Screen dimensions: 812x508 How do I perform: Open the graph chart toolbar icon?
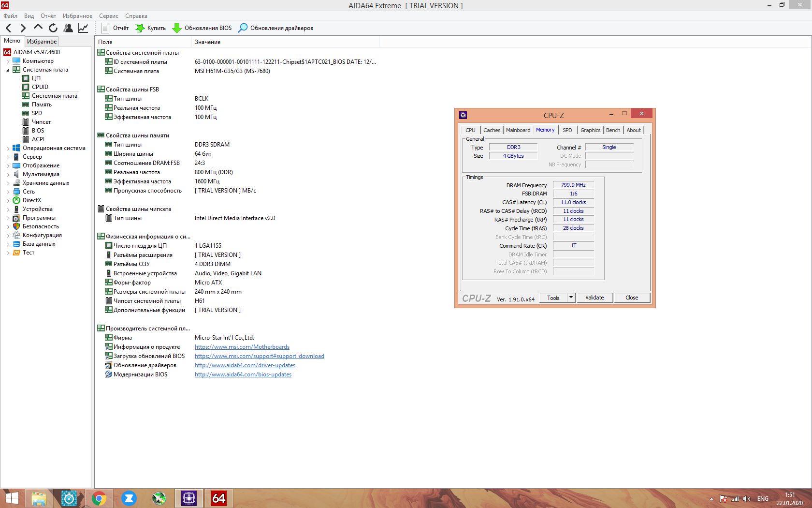(83, 28)
